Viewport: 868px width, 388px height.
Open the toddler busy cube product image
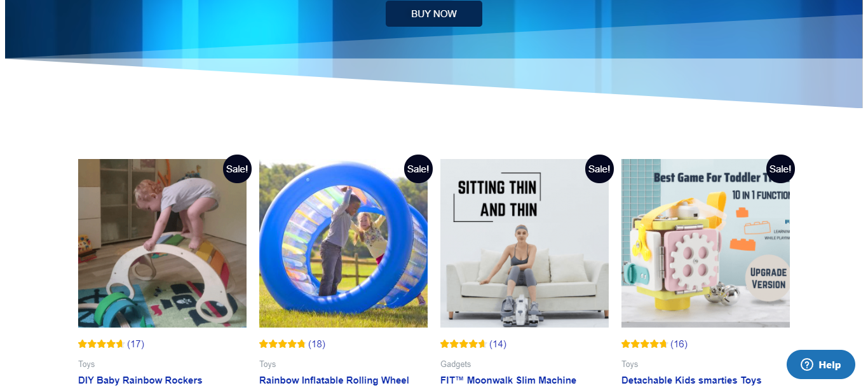pyautogui.click(x=705, y=243)
